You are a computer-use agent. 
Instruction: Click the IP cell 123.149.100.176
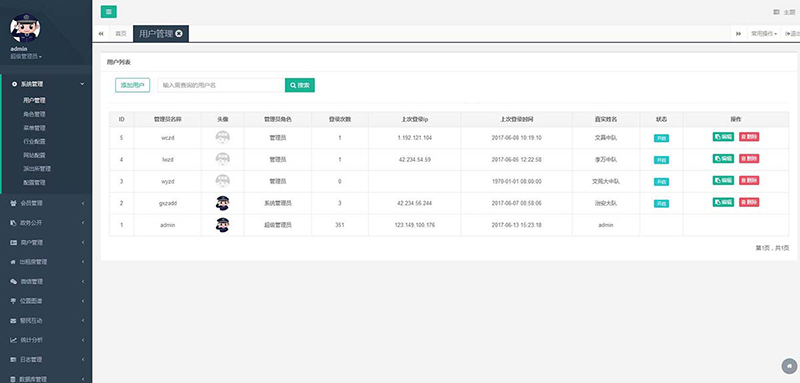(415, 225)
